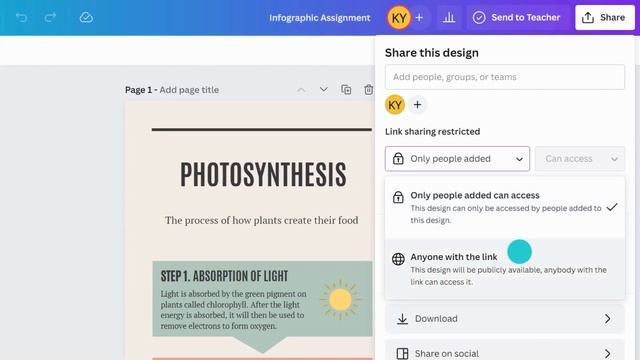Add person using plus beside KY avatar
The height and width of the screenshot is (360, 640).
pos(417,105)
